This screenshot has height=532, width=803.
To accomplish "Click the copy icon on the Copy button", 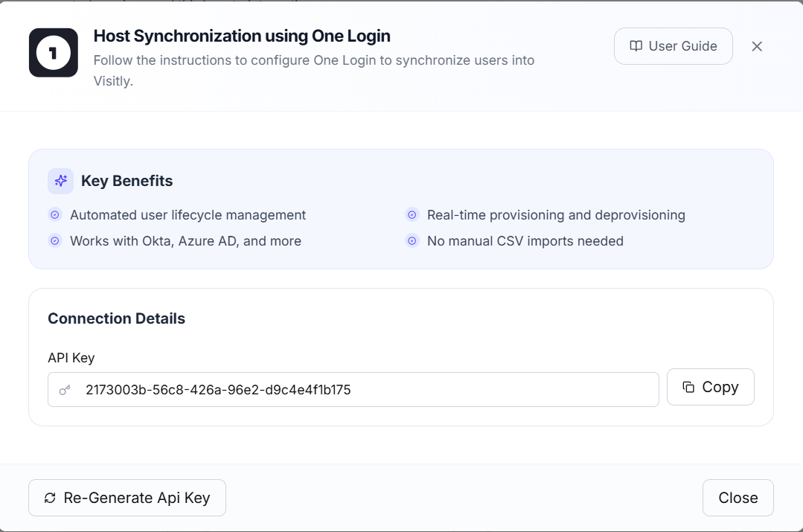I will click(688, 387).
